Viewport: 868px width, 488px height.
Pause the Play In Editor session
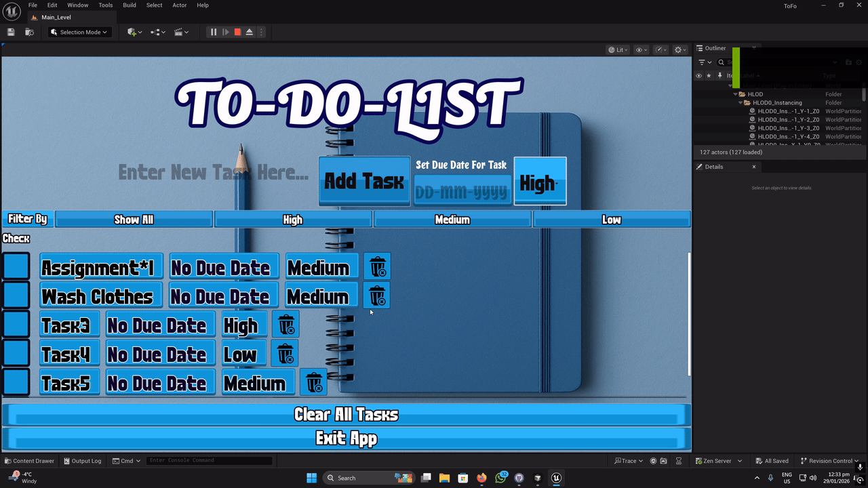pos(213,32)
